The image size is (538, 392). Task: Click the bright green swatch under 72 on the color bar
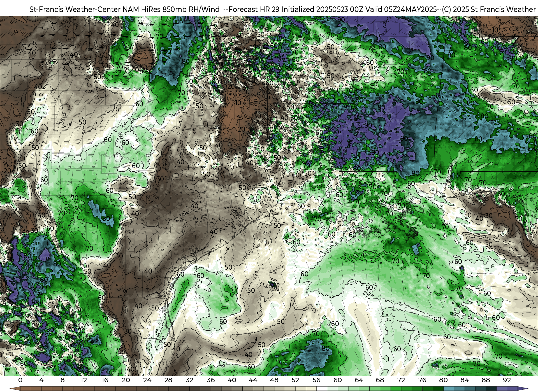[406, 389]
